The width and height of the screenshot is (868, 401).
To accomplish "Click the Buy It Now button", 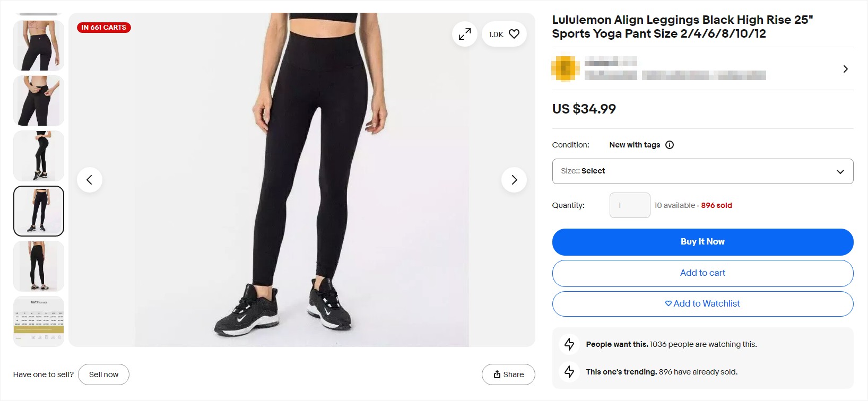I will click(x=702, y=242).
